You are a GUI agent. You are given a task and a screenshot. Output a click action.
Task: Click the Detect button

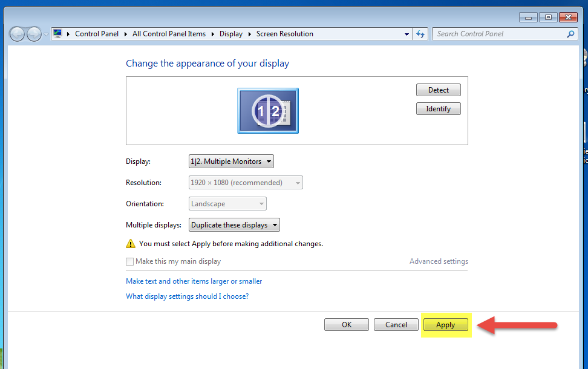[x=438, y=90]
